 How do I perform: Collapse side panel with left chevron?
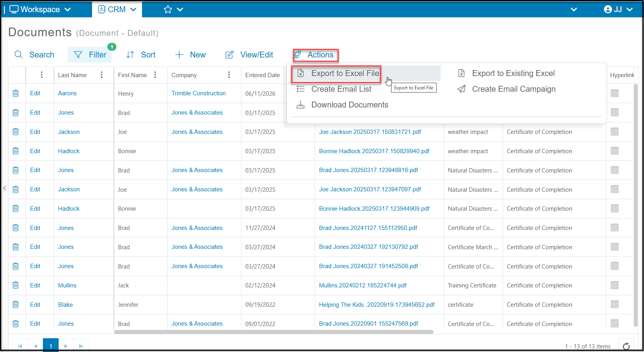pos(4,189)
